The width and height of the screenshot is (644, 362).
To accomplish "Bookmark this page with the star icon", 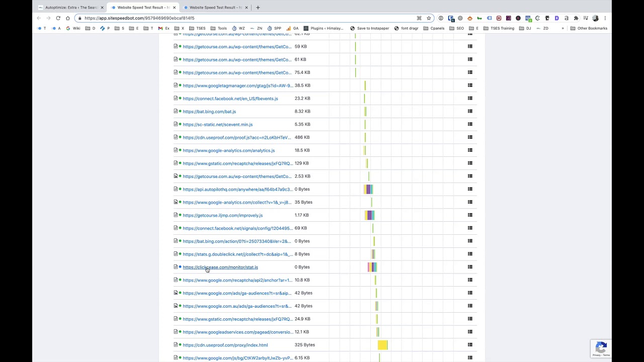I will (429, 18).
